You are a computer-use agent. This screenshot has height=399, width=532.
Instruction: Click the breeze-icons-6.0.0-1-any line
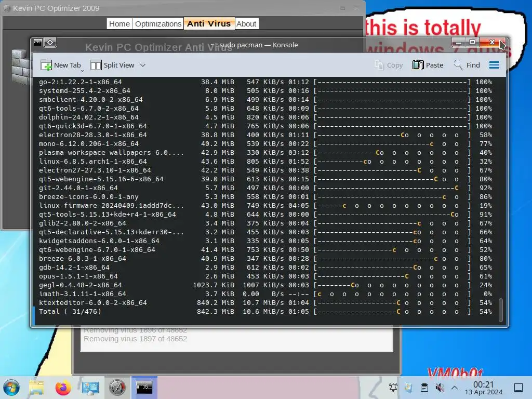click(x=265, y=196)
